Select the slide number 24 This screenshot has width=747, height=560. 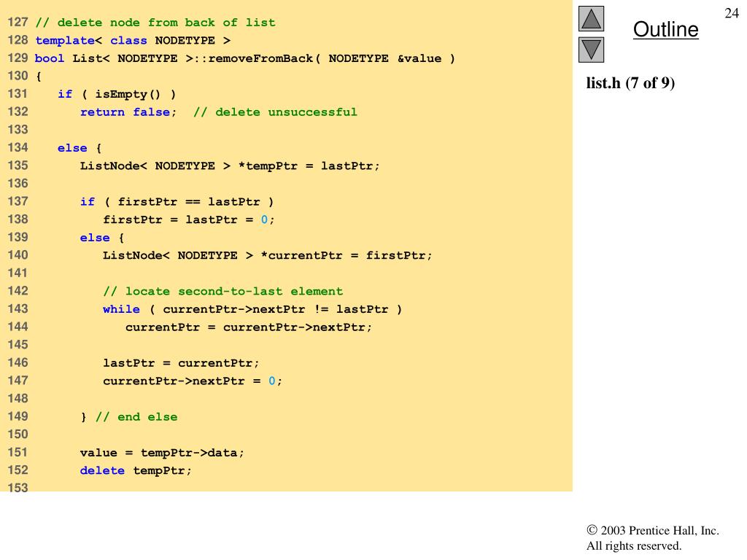(x=732, y=13)
